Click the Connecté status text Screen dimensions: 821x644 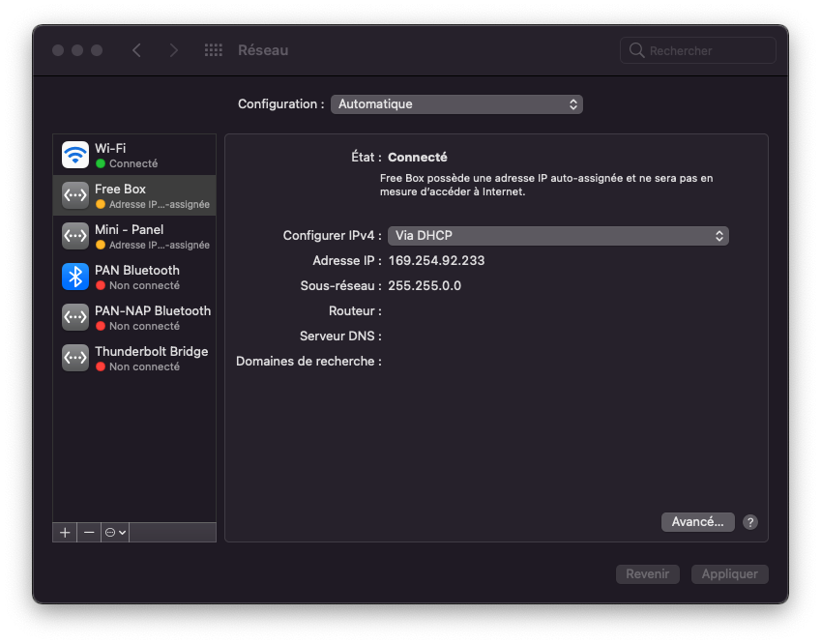418,157
